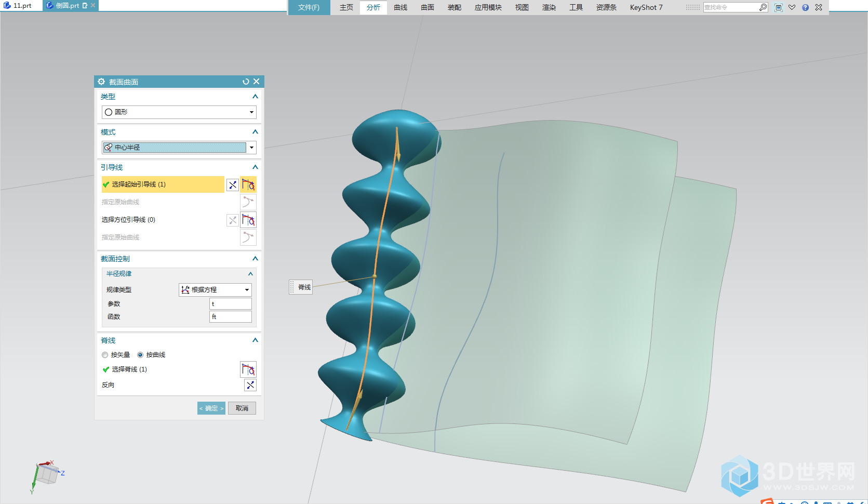868x504 pixels.
Task: Open the KeyShot 7 ribbon tab
Action: click(x=646, y=7)
